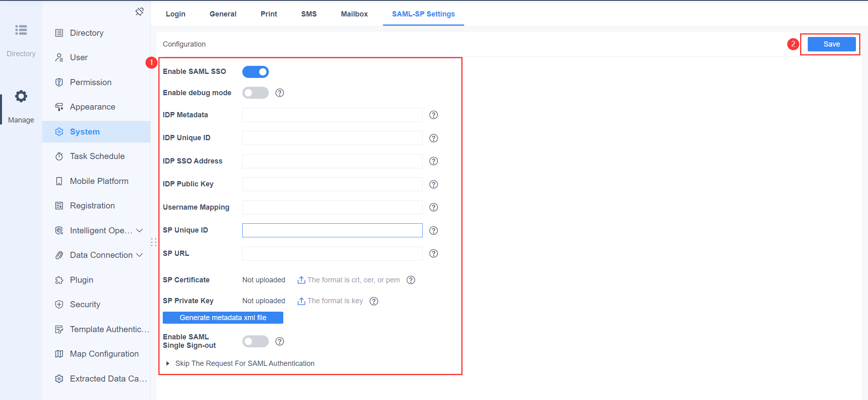The width and height of the screenshot is (868, 400).
Task: Click the pin icon atop the sidebar
Action: click(139, 11)
